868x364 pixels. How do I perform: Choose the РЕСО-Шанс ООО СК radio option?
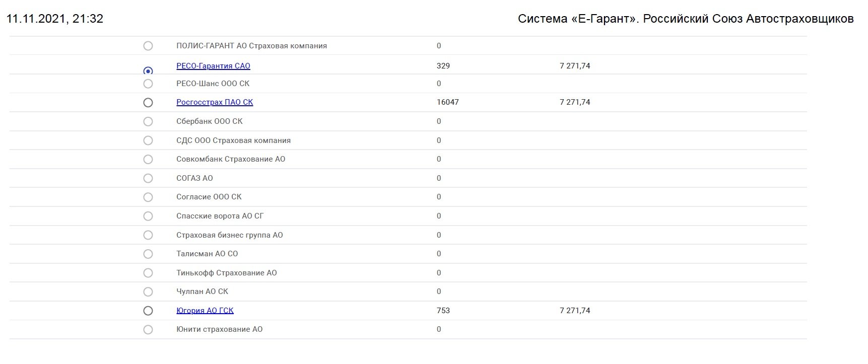point(148,84)
